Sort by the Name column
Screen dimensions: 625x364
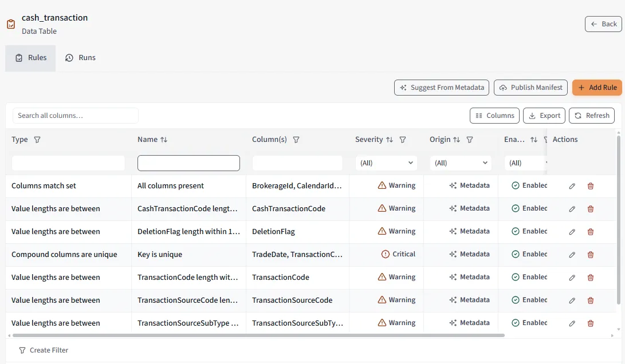[x=164, y=140]
